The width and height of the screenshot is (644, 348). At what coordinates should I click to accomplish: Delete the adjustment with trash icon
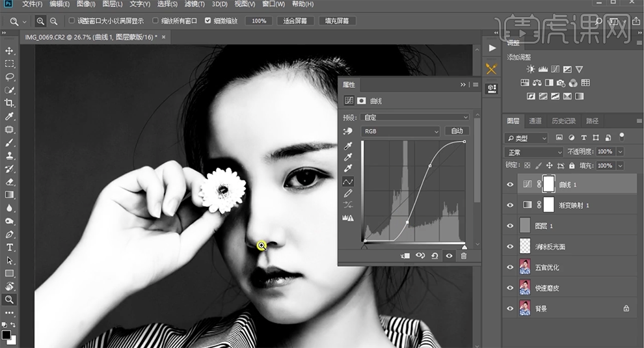click(x=464, y=256)
